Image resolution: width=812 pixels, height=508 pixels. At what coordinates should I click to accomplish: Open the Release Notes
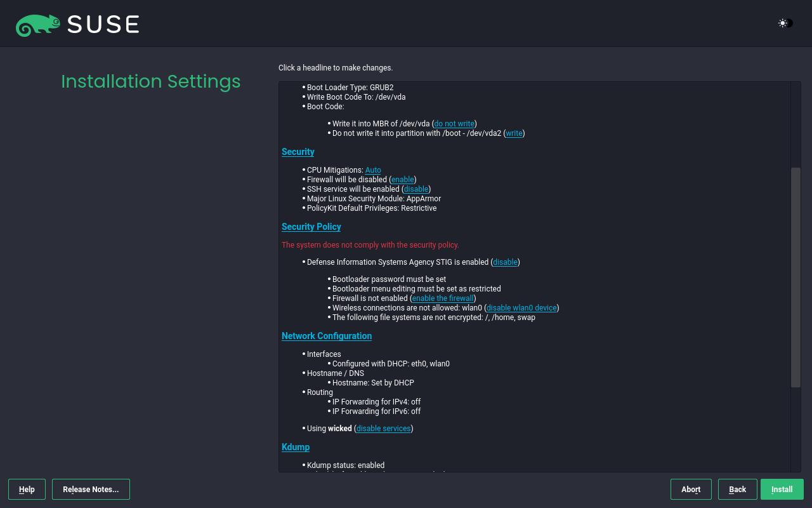click(x=91, y=490)
